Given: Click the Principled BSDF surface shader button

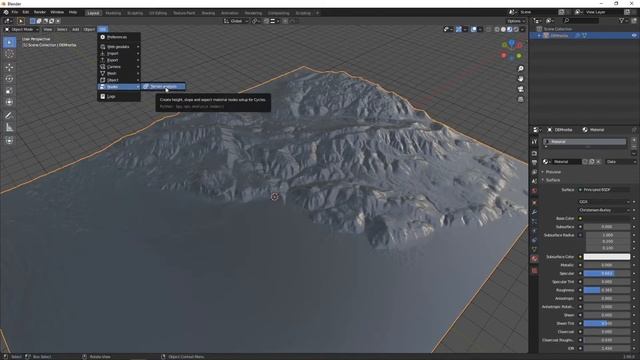Looking at the screenshot, I should pos(604,190).
